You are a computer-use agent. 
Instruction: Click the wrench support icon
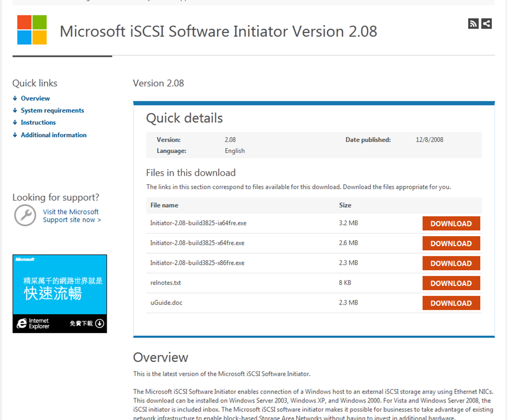pos(25,215)
